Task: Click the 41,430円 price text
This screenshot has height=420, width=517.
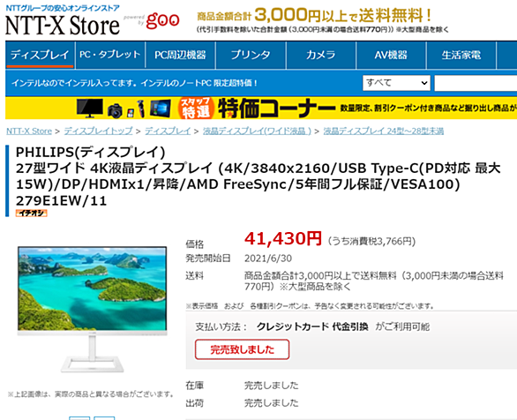Action: click(282, 238)
